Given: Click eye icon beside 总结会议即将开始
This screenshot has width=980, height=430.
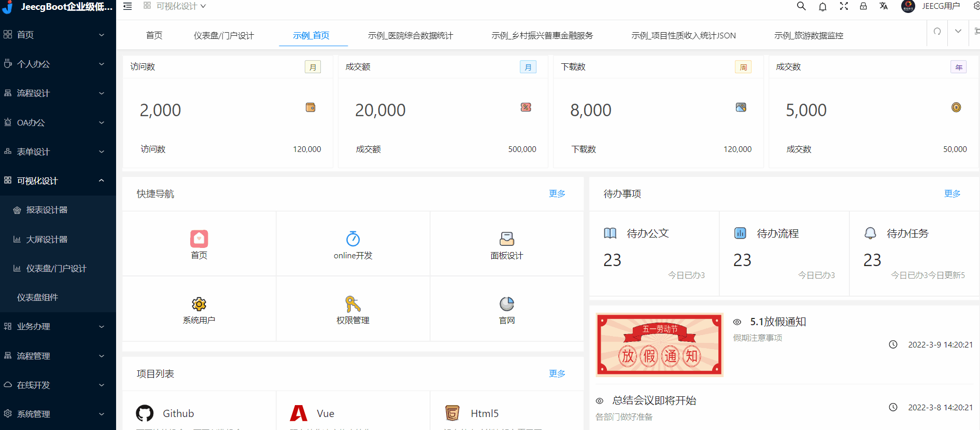Looking at the screenshot, I should coord(600,401).
